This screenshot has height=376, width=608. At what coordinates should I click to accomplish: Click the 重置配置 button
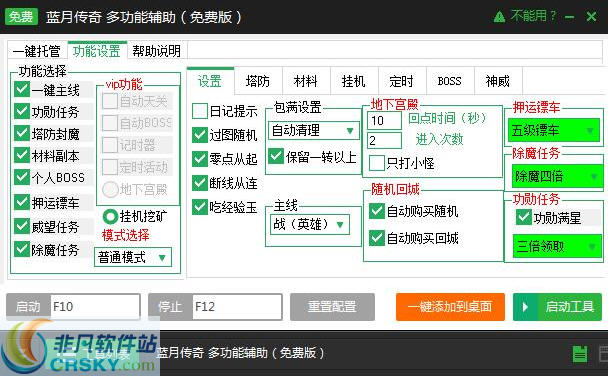[x=332, y=307]
